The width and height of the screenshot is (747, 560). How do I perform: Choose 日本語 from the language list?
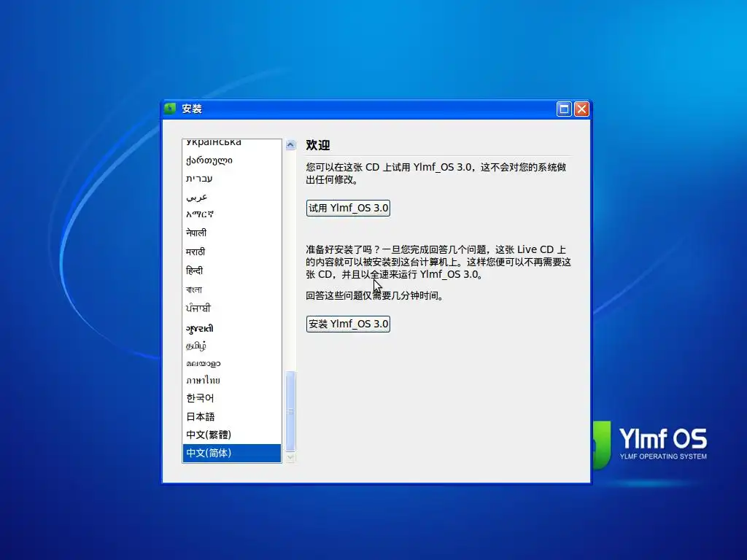tap(231, 416)
